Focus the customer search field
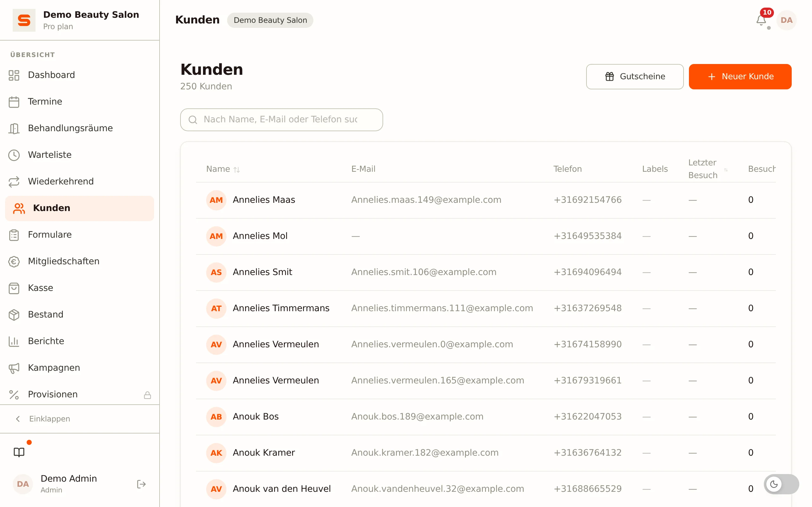 [x=281, y=119]
